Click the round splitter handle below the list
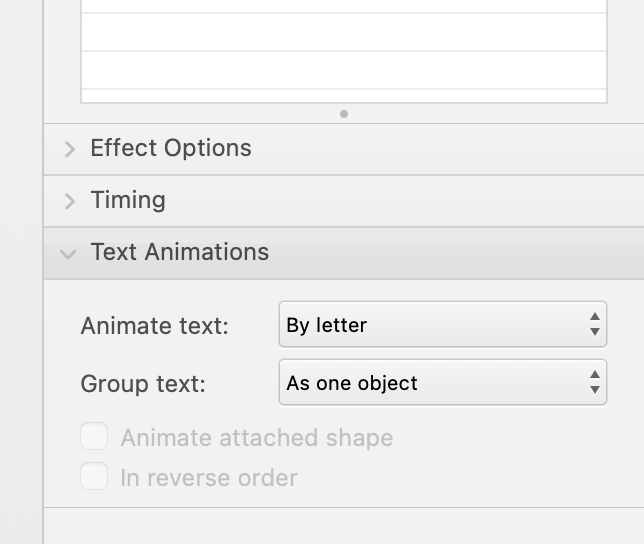Viewport: 644px width, 544px height. (344, 114)
